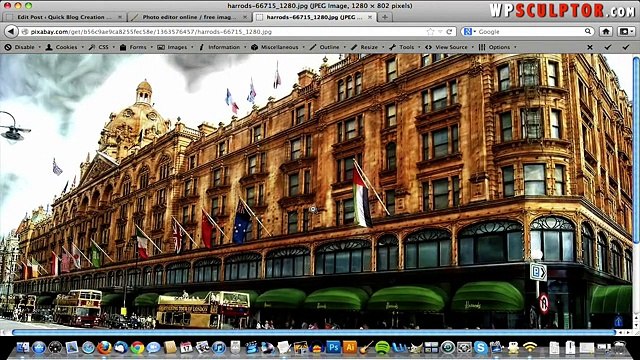
Task: Open the yellow Wi-Fi icon in dock
Action: point(530,347)
